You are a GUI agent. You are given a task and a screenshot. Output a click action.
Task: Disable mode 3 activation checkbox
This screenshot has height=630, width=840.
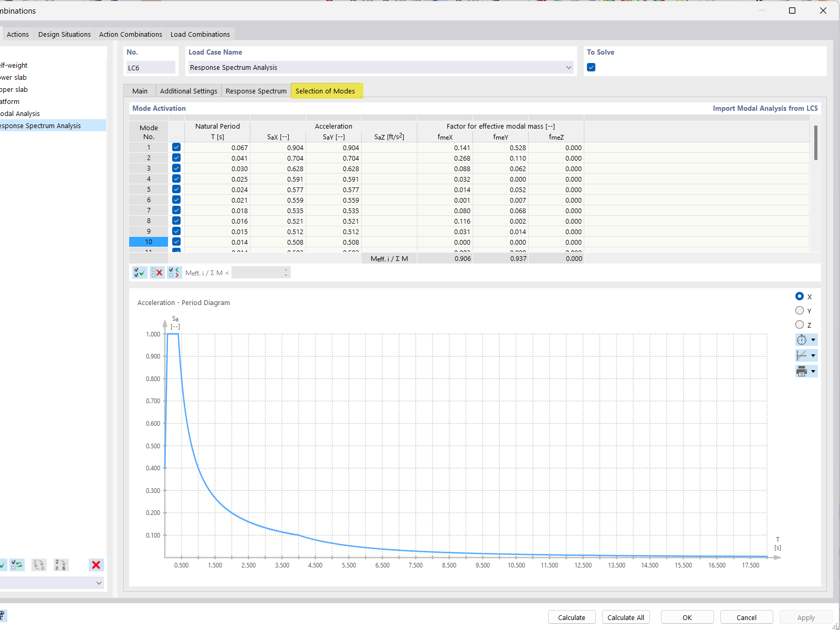(176, 168)
